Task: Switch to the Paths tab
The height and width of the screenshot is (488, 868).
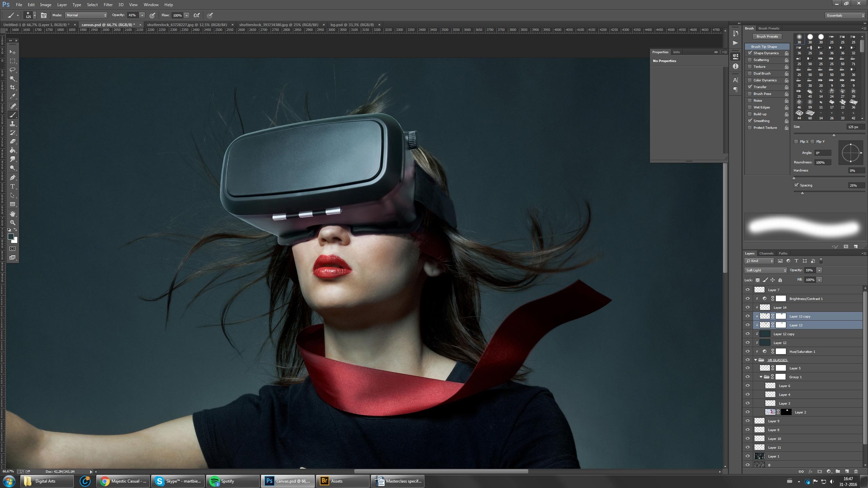Action: [783, 253]
